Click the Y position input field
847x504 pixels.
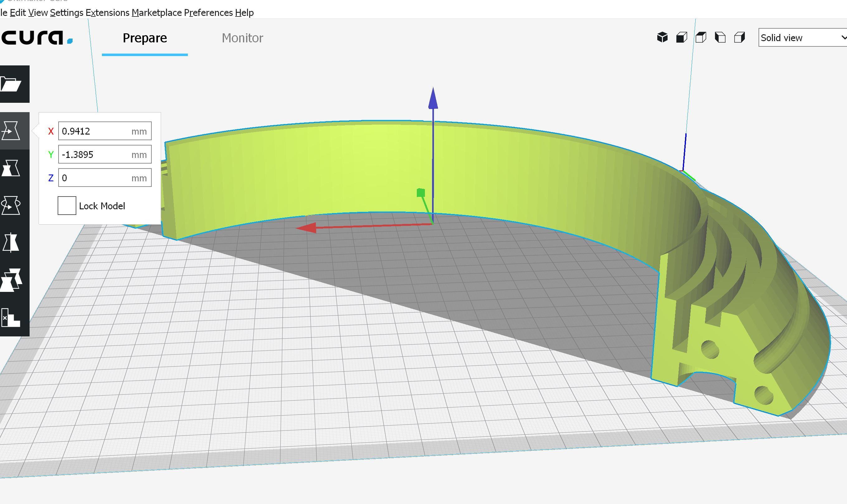[x=105, y=154]
